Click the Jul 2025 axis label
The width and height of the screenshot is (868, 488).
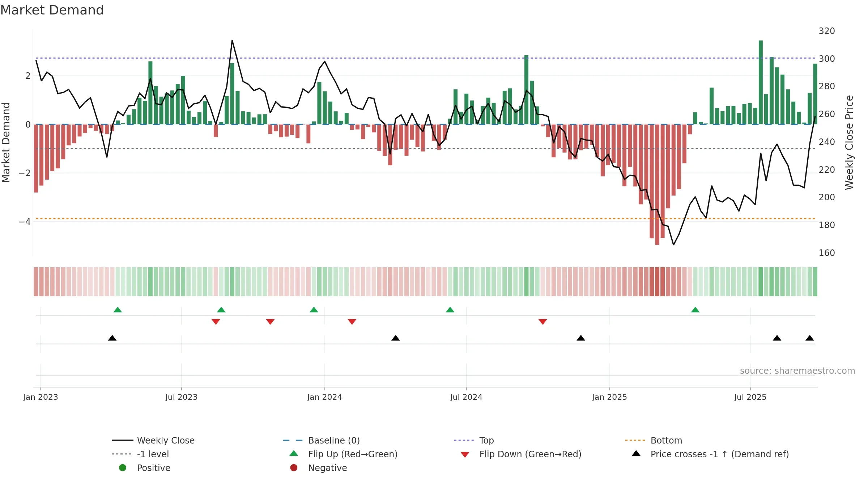750,397
